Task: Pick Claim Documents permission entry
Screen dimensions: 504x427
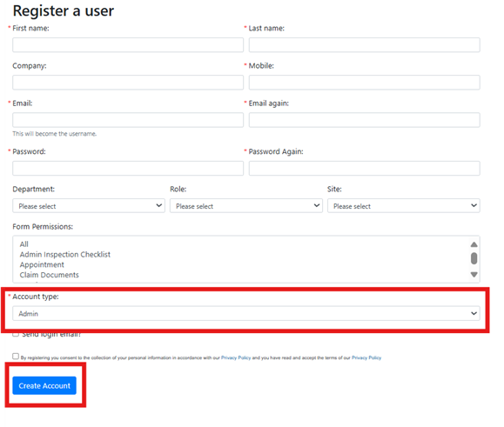Action: tap(49, 275)
